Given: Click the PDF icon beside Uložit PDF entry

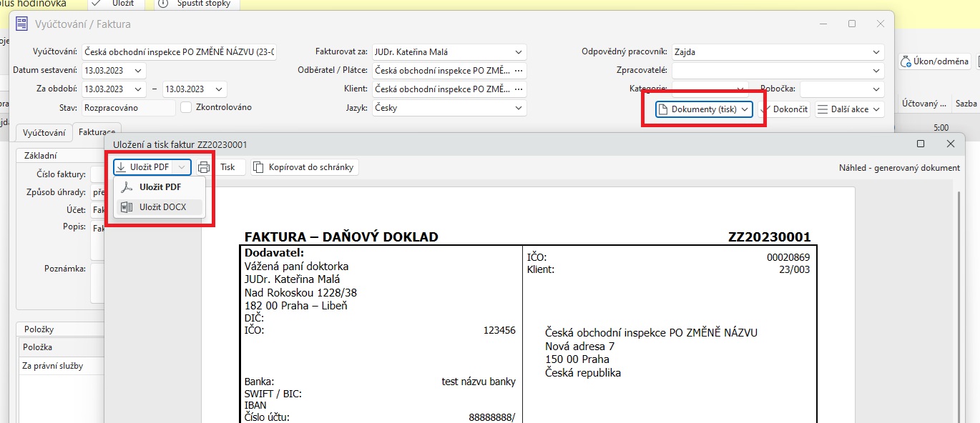Looking at the screenshot, I should [127, 187].
